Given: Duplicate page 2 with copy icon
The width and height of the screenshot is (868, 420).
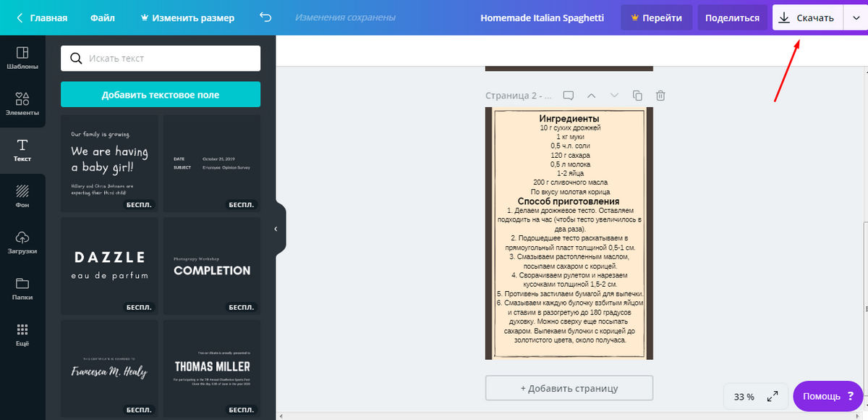Looking at the screenshot, I should pyautogui.click(x=637, y=96).
